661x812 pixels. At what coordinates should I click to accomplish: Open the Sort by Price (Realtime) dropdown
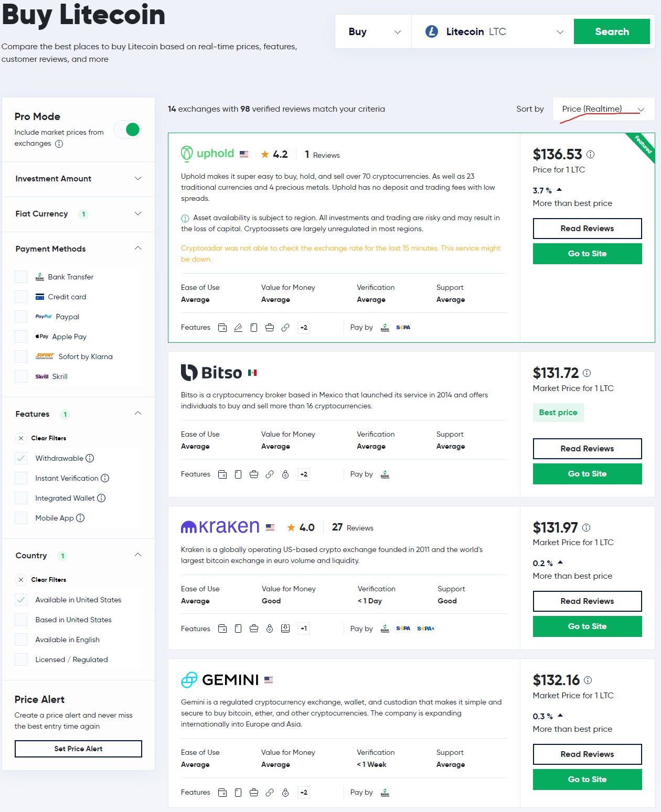pos(603,109)
